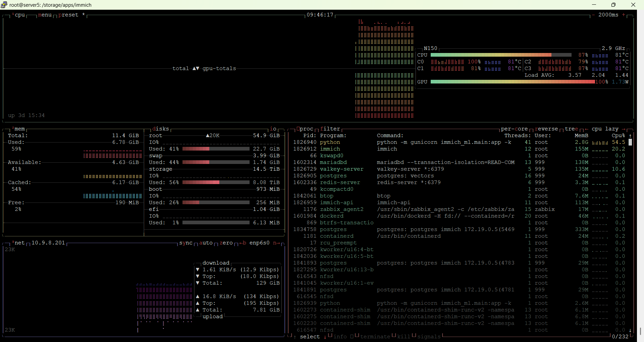The image size is (644, 342).
Task: Click the process list scroll-up arrow
Action: point(630,136)
